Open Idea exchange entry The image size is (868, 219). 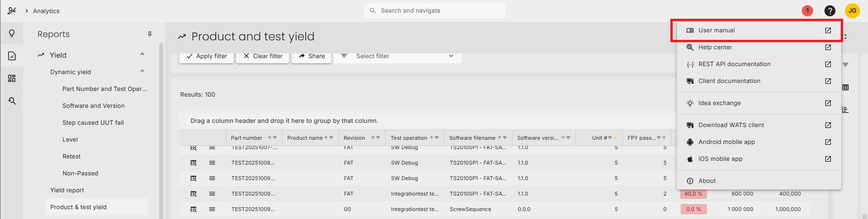tap(759, 103)
